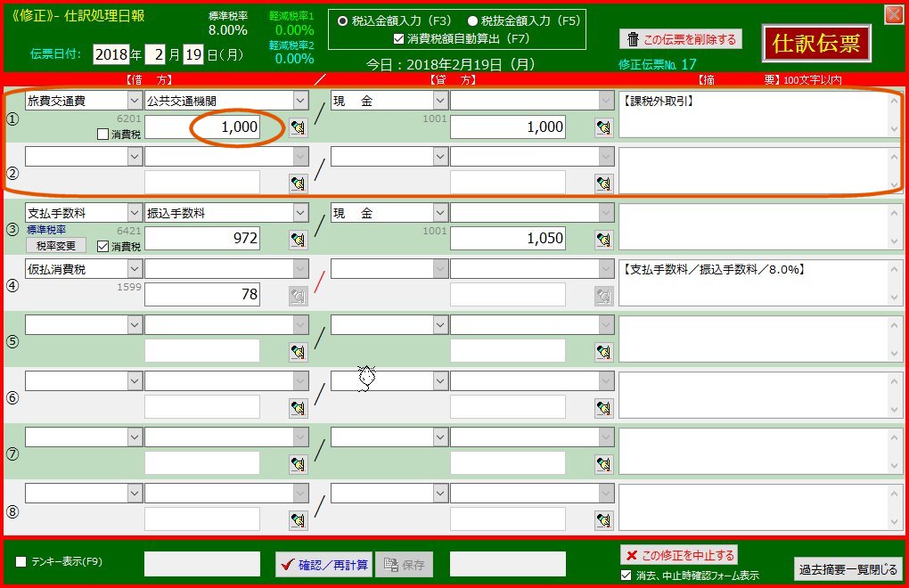Click the row 1 debit amount field showing 1,000
This screenshot has height=588, width=909.
click(x=202, y=127)
